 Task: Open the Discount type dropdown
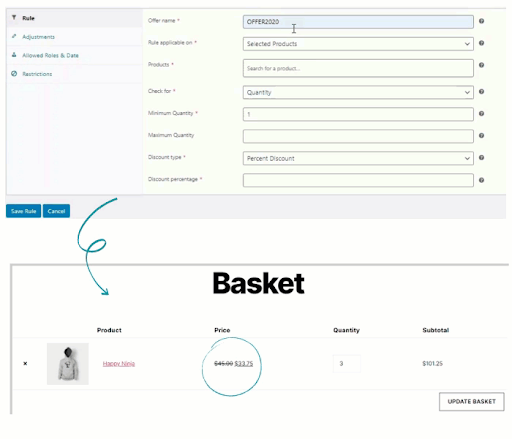[358, 158]
